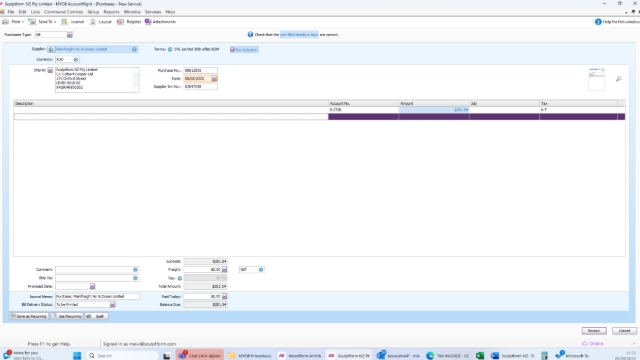Open the Word Sculptform NZ taskbar item
640x360 pixels.
point(513,356)
